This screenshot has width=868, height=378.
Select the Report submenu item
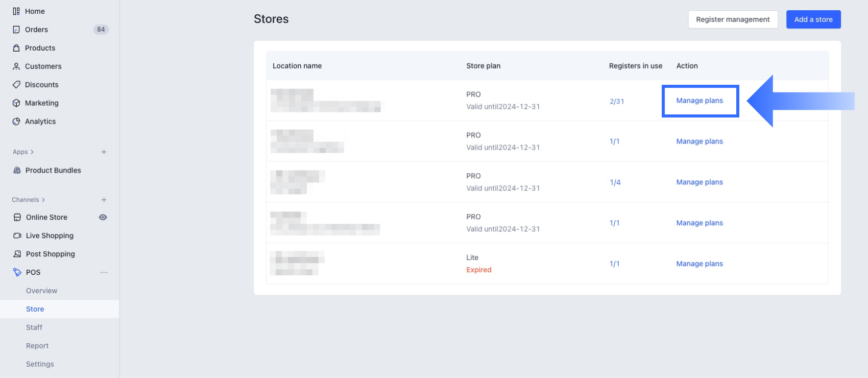37,346
